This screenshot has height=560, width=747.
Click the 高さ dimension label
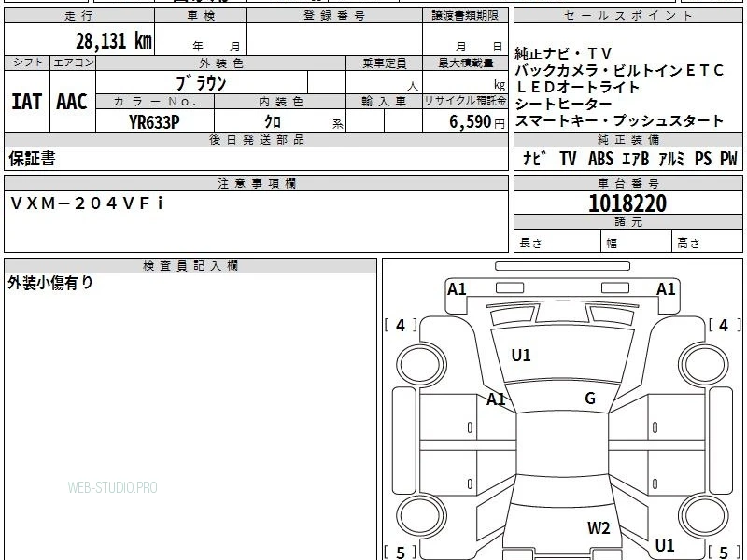(x=688, y=244)
